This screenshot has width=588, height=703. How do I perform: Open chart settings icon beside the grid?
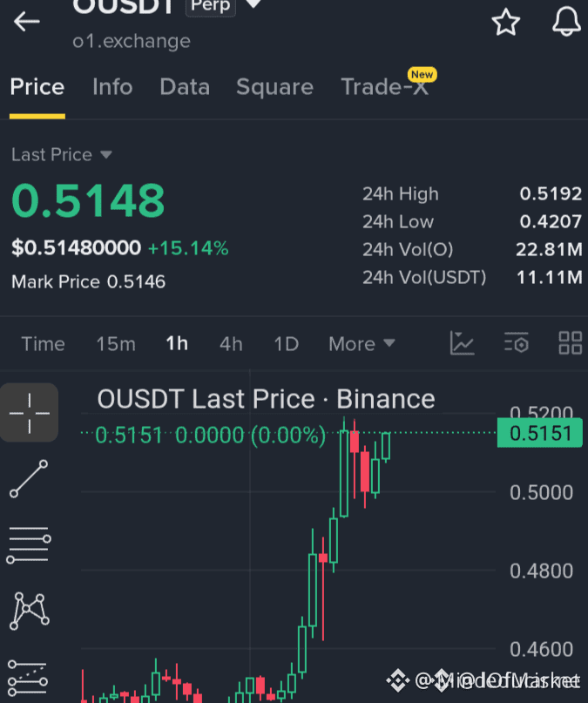click(517, 343)
